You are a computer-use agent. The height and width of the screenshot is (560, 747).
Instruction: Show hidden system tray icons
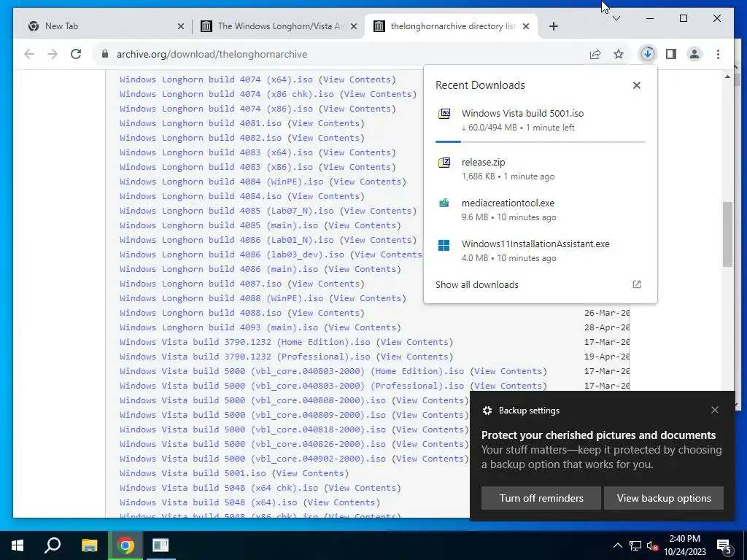(x=617, y=545)
